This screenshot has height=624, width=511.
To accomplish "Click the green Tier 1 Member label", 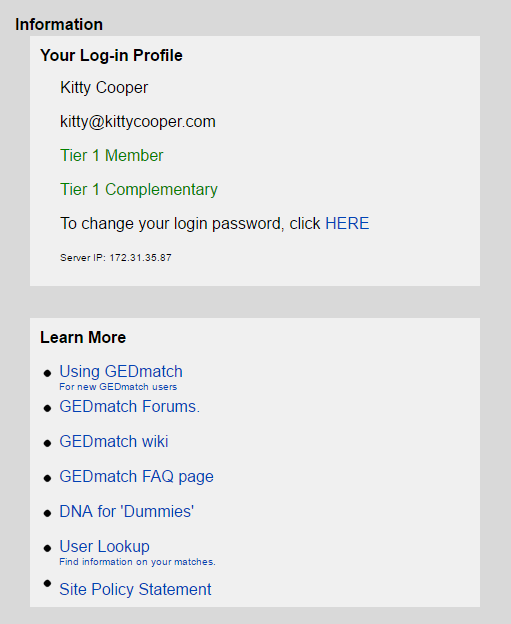I will (112, 156).
